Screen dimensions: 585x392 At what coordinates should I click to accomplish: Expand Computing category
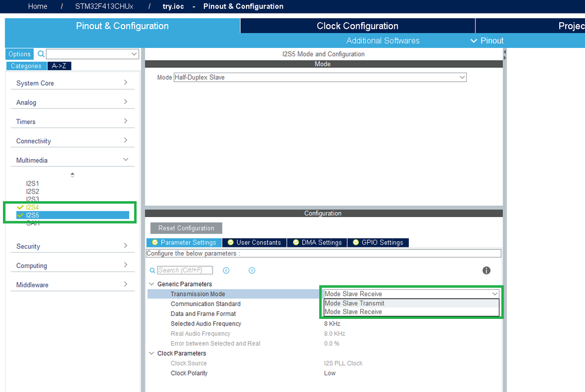73,266
